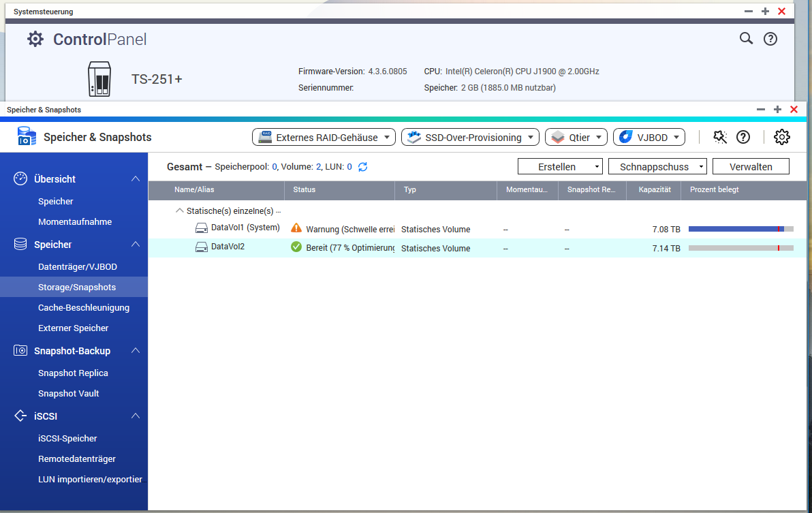Click DataVol2 usage bar
The height and width of the screenshot is (513, 812).
pyautogui.click(x=740, y=248)
